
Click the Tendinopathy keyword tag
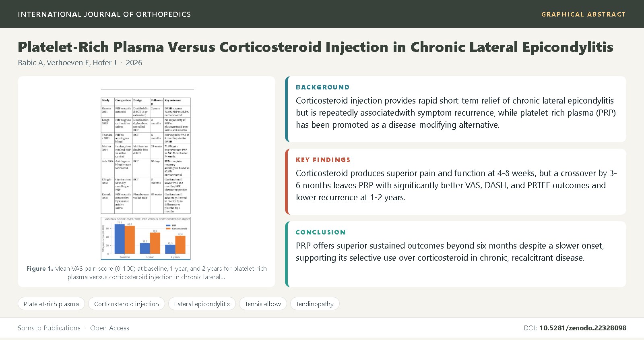[315, 304]
